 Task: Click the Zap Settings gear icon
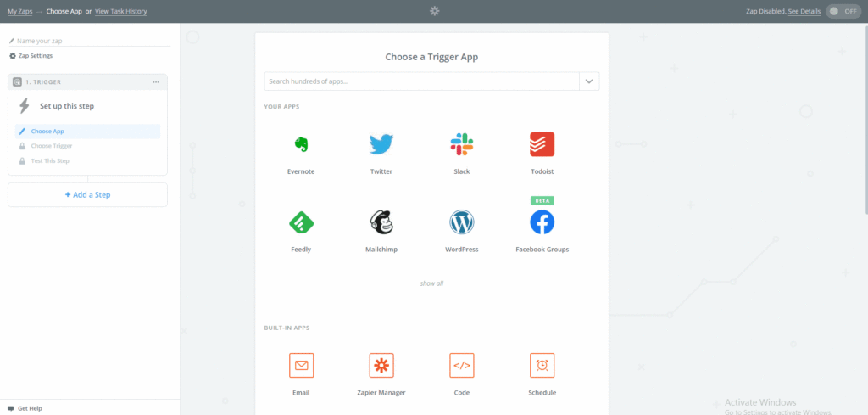13,56
